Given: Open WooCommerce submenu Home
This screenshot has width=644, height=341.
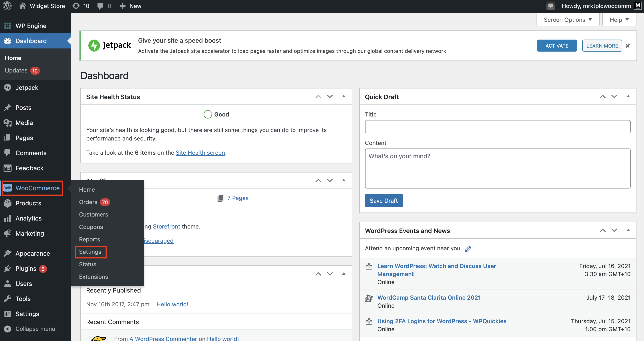Looking at the screenshot, I should click(87, 189).
